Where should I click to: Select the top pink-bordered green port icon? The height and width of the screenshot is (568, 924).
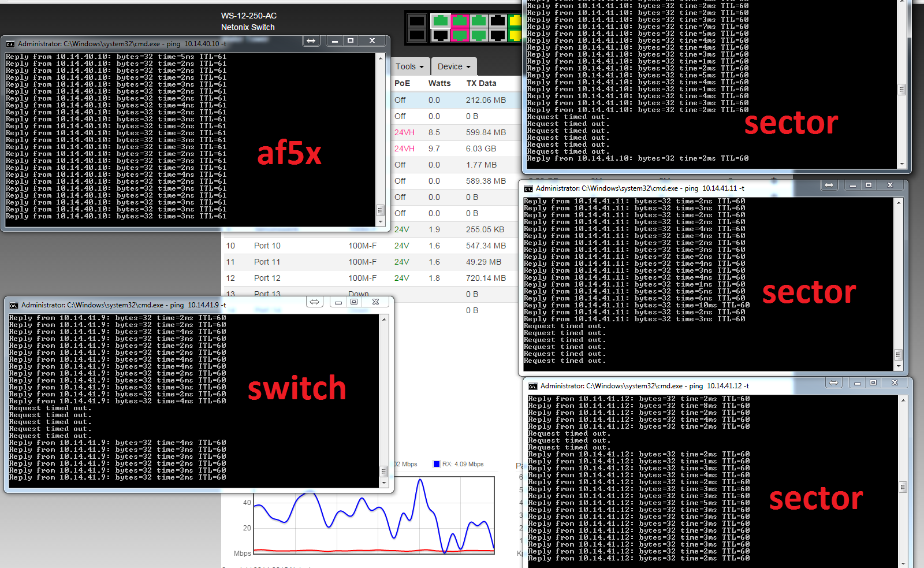(x=459, y=21)
